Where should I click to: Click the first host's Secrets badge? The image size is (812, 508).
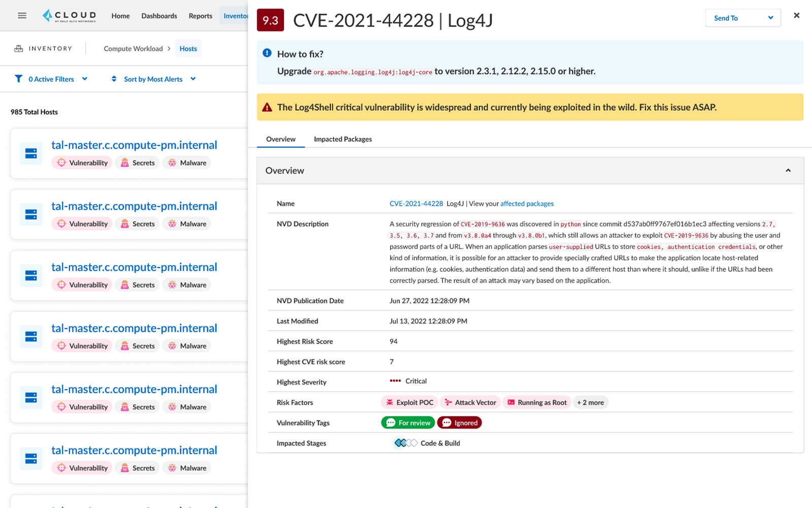(x=138, y=163)
